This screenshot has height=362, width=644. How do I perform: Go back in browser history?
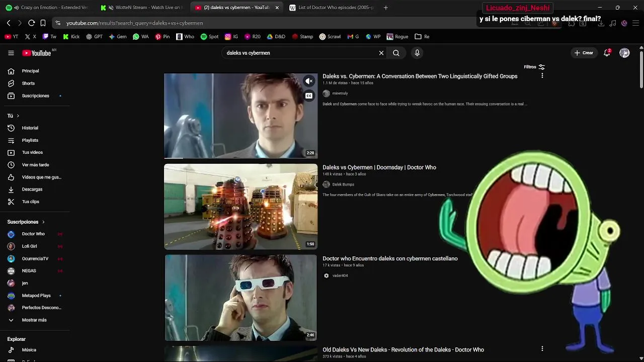[x=9, y=23]
